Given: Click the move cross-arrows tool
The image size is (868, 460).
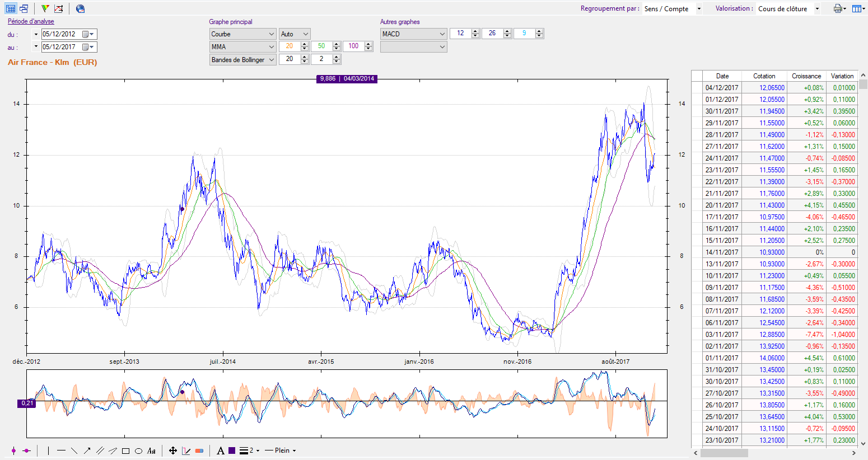Looking at the screenshot, I should coord(173,450).
